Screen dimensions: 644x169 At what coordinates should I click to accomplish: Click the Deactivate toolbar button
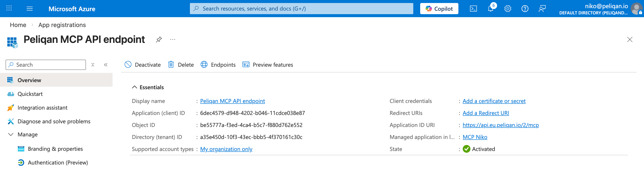(x=142, y=65)
